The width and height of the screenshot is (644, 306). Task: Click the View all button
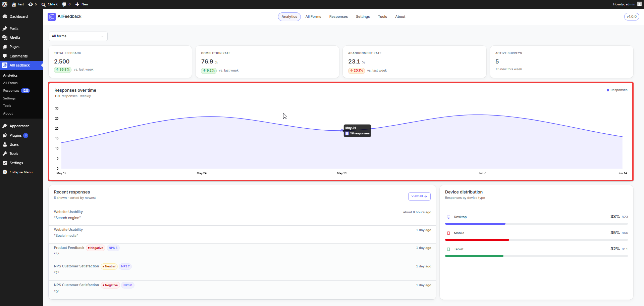tap(419, 196)
